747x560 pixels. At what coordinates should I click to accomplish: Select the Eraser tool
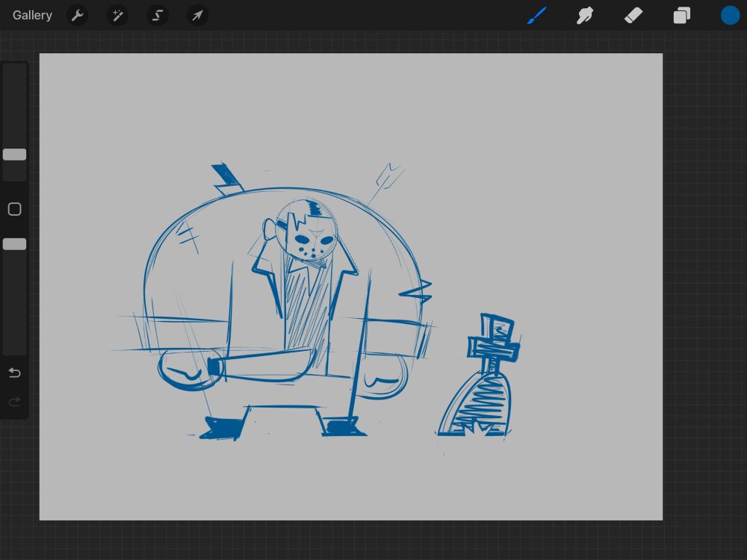pyautogui.click(x=633, y=15)
